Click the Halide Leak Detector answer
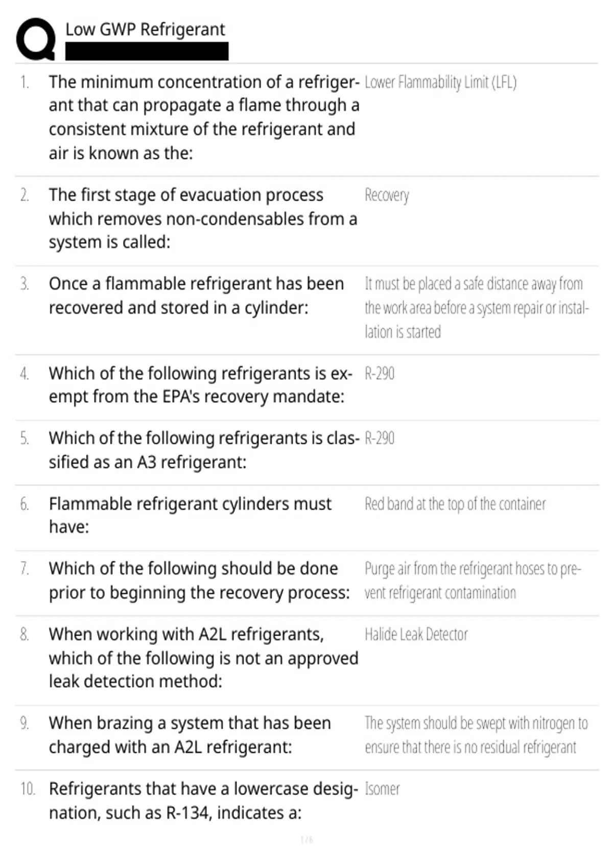This screenshot has height=868, width=613. pyautogui.click(x=416, y=634)
